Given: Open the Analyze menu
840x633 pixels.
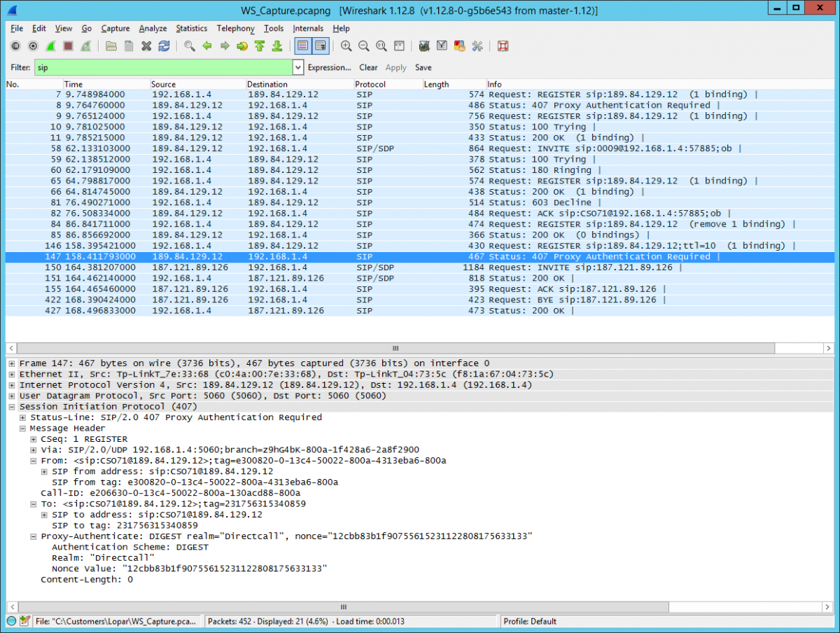Looking at the screenshot, I should pos(153,29).
